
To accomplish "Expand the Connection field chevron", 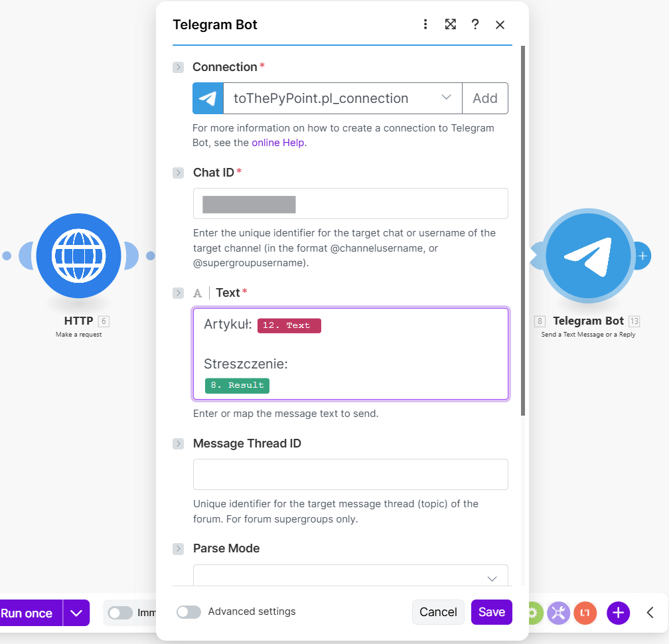I will click(179, 67).
